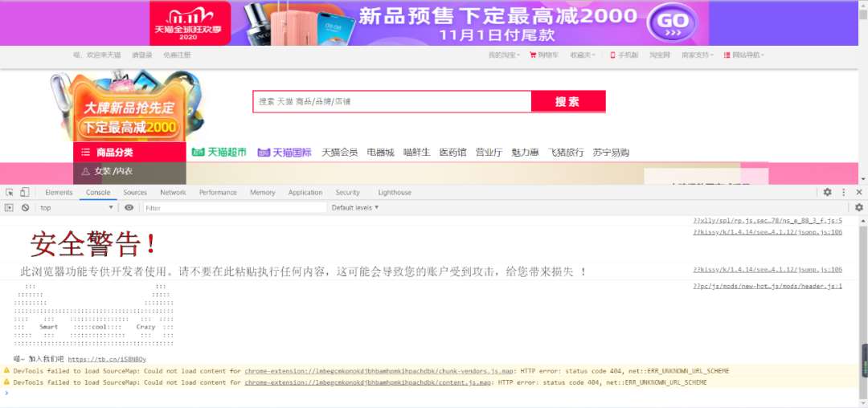Open the 魅力惠 nav link
This screenshot has height=408, width=868.
pos(526,153)
